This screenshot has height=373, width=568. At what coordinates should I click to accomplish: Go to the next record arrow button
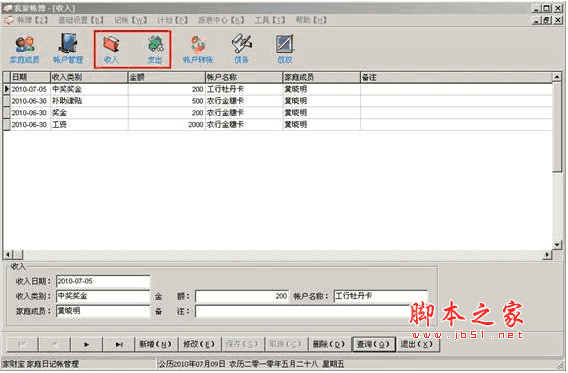point(87,344)
